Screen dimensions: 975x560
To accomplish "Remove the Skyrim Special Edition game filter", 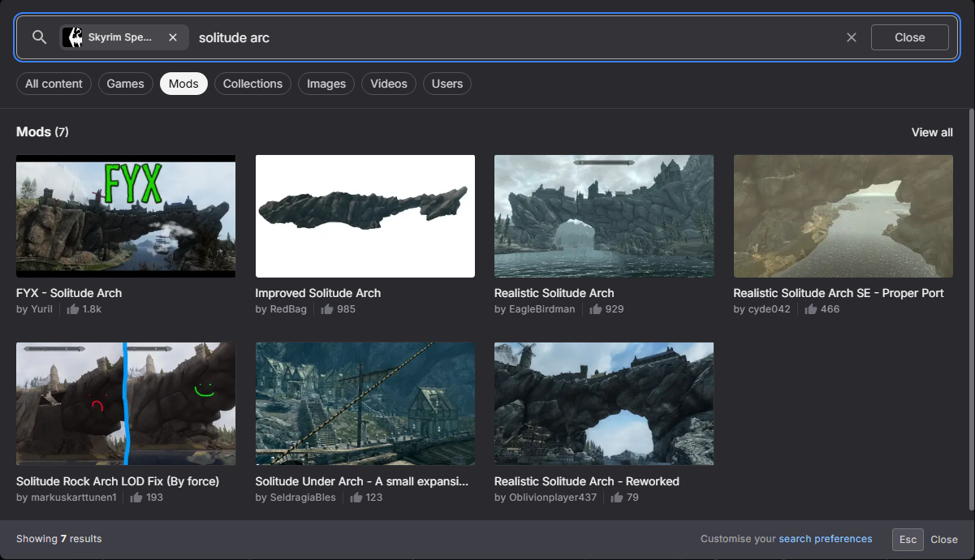I will click(173, 37).
